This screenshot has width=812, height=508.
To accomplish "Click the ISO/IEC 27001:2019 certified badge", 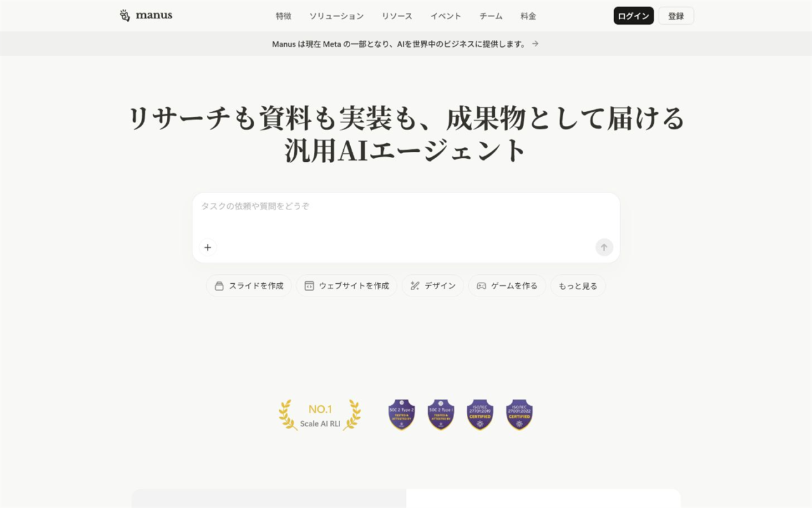I will click(x=480, y=415).
